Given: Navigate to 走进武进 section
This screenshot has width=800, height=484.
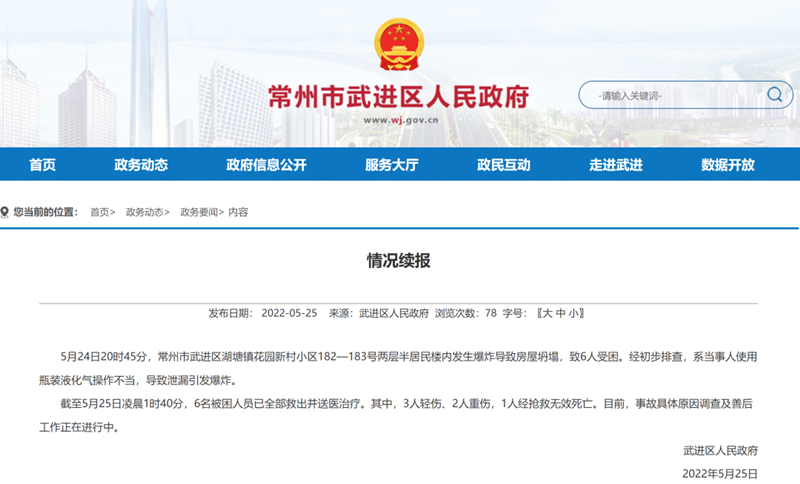Looking at the screenshot, I should pos(615,165).
